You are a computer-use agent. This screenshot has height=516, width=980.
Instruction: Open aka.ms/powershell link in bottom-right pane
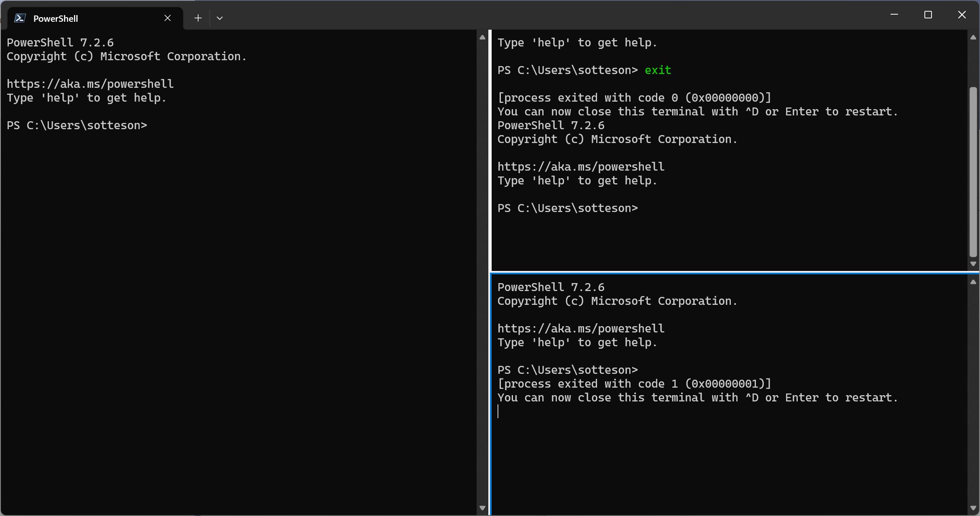581,329
